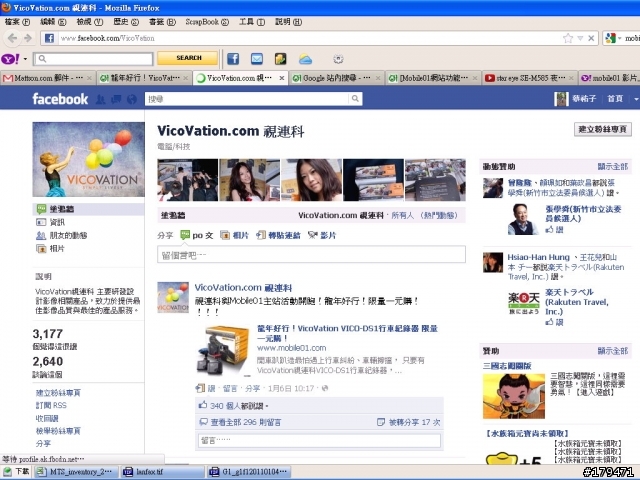Click the browser Back arrow

[x=13, y=38]
